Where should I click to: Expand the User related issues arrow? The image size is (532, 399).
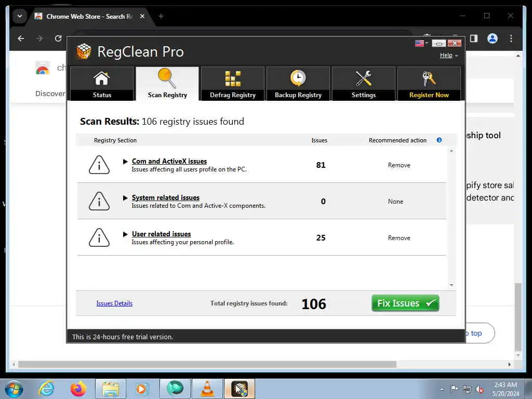125,234
